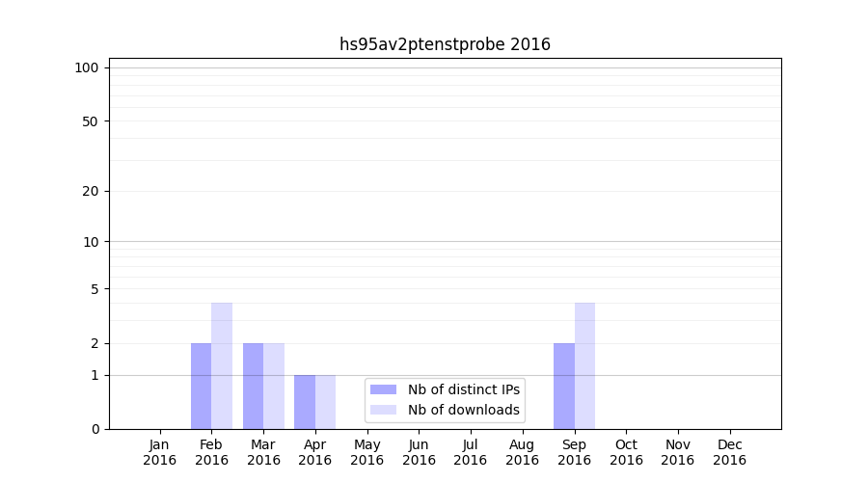Image resolution: width=868 pixels, height=482 pixels.
Task: Pick the Apr 2016 distinct IPs bar
Action: [x=305, y=402]
